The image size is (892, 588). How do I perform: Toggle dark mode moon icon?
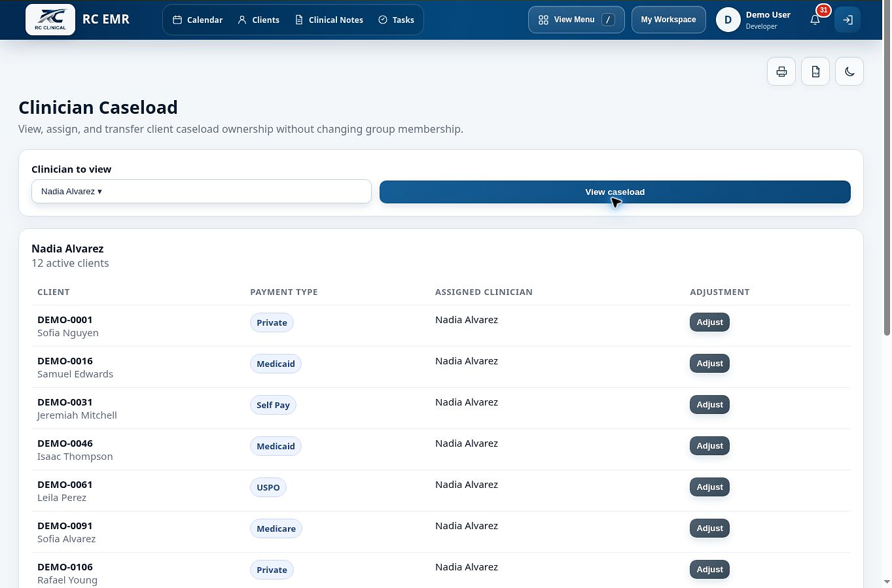click(849, 71)
